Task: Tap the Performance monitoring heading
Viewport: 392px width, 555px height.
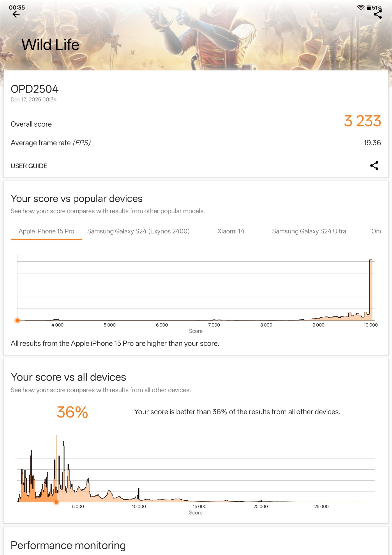Action: [68, 545]
